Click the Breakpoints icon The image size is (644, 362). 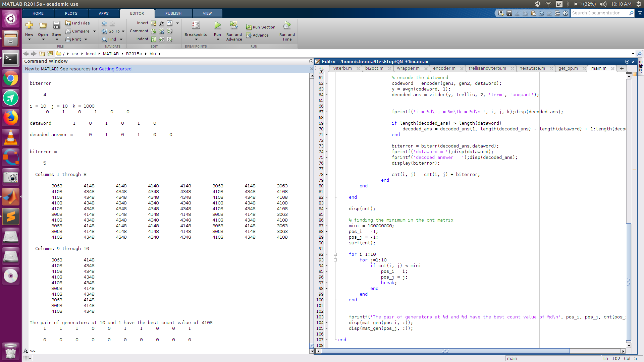196,25
